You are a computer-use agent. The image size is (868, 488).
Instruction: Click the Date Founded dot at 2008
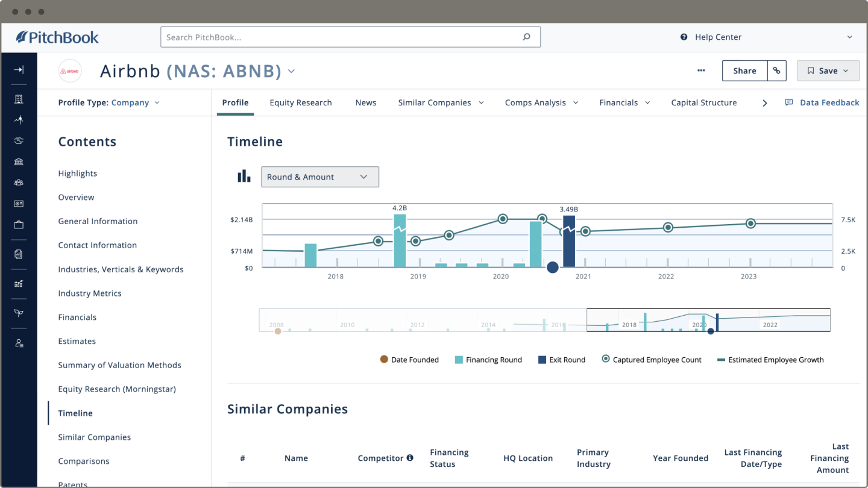(278, 331)
